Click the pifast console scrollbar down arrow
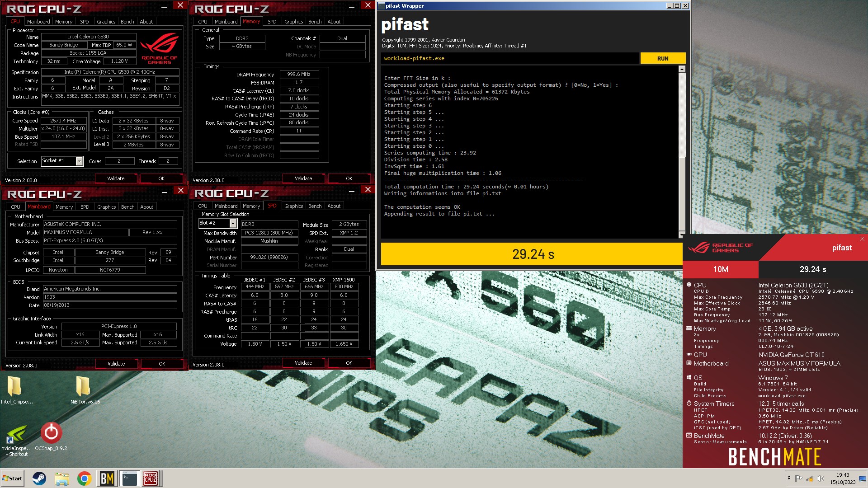 682,235
